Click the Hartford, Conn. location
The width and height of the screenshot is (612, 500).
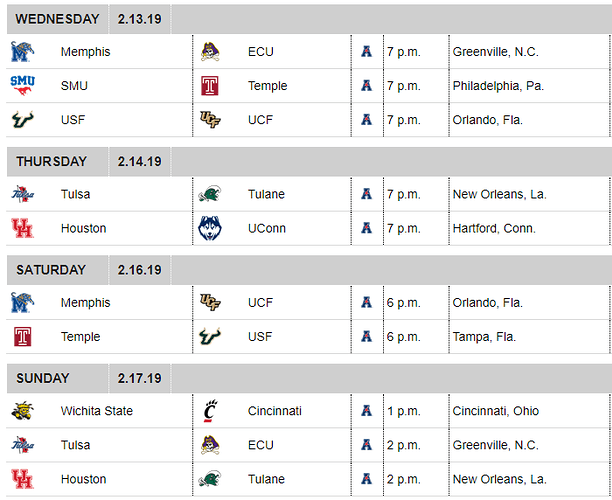494,228
